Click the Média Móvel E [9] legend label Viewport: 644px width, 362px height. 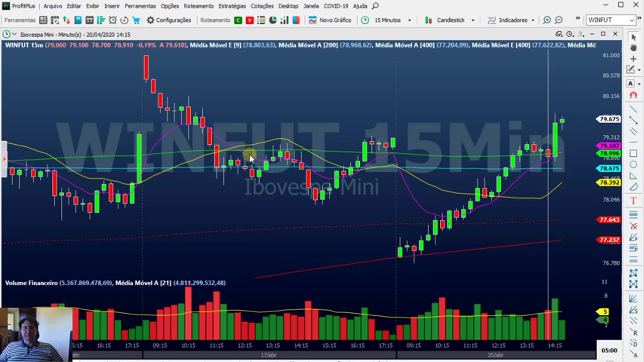(215, 45)
